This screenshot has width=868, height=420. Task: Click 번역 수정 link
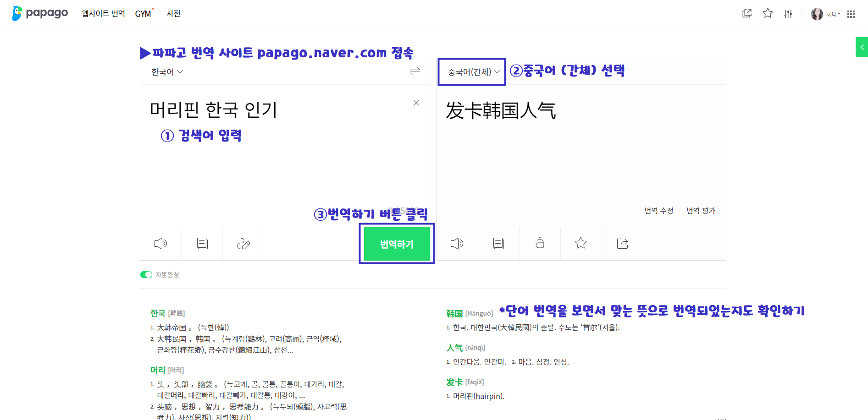click(659, 211)
